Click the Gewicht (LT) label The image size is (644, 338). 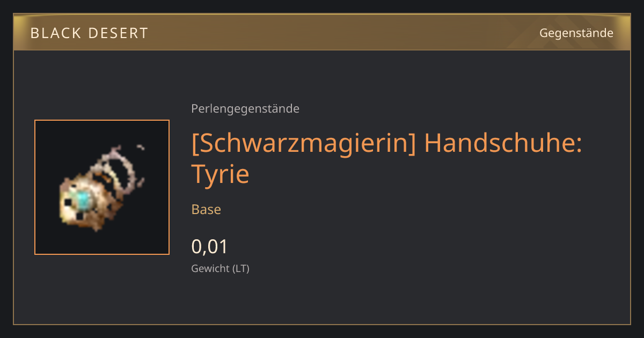[x=220, y=269]
